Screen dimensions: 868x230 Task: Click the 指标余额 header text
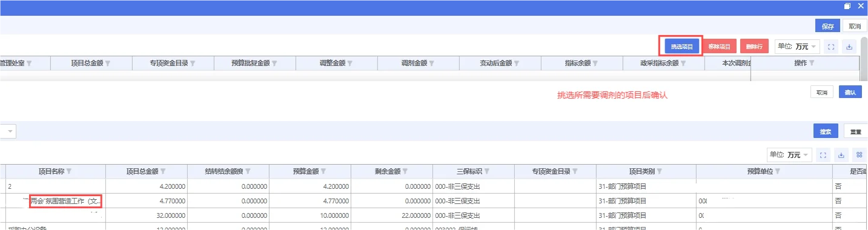coord(578,63)
